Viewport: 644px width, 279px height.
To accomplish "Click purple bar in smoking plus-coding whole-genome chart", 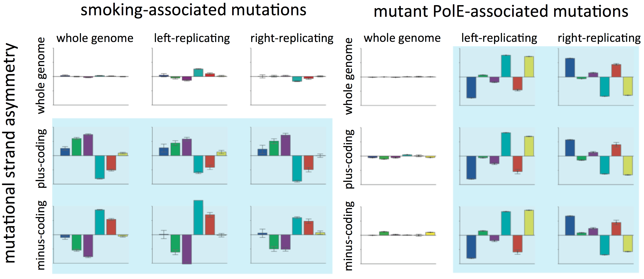I will pyautogui.click(x=88, y=145).
